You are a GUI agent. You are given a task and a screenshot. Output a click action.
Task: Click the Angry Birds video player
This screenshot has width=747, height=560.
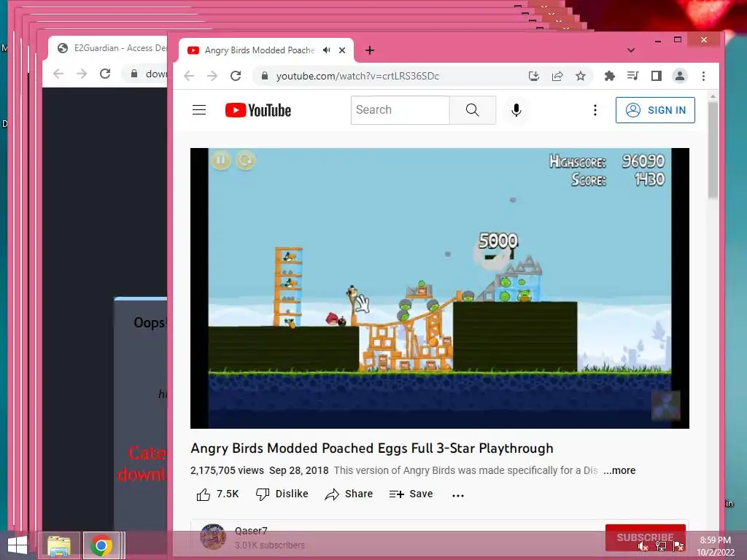pyautogui.click(x=440, y=288)
